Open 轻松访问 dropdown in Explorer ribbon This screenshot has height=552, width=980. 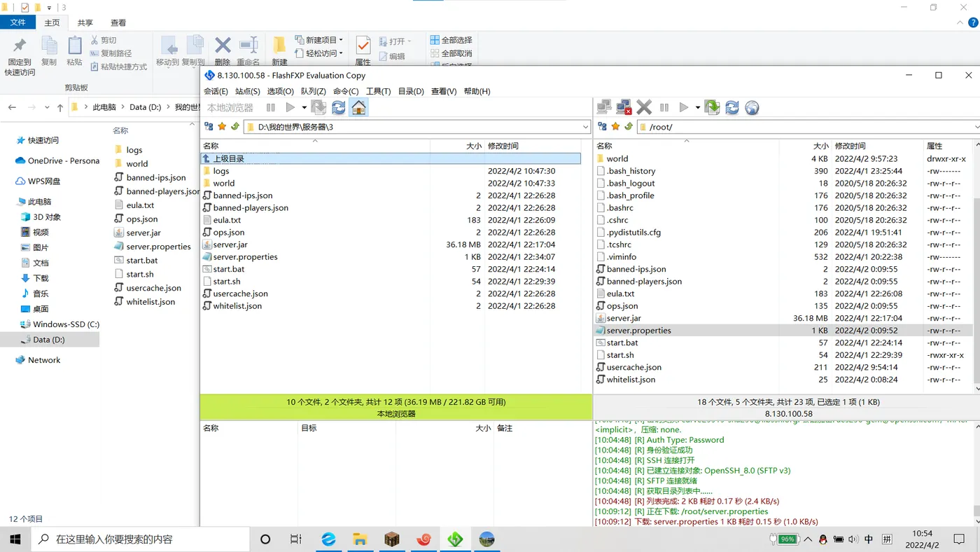(x=318, y=53)
